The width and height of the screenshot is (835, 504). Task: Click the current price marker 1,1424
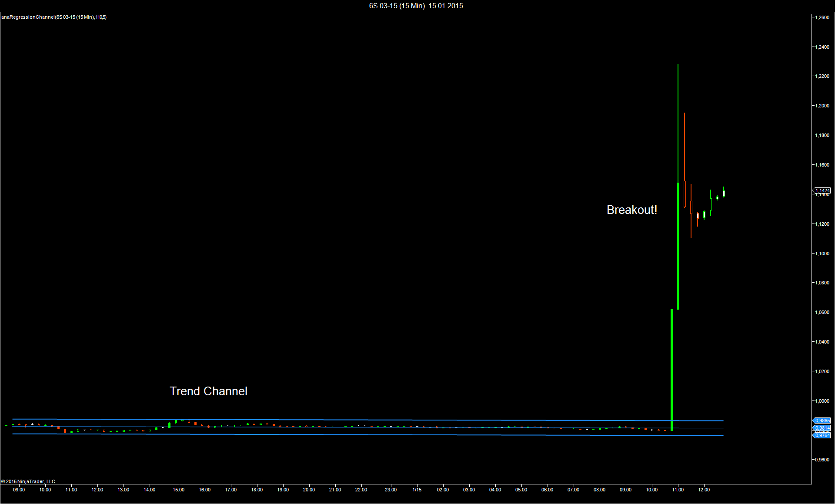coord(822,190)
